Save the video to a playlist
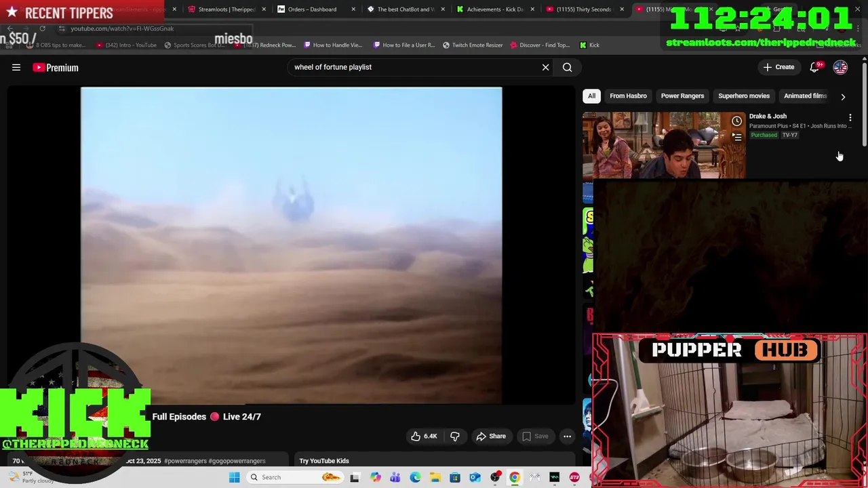Screen dimensions: 868x488 (534, 436)
